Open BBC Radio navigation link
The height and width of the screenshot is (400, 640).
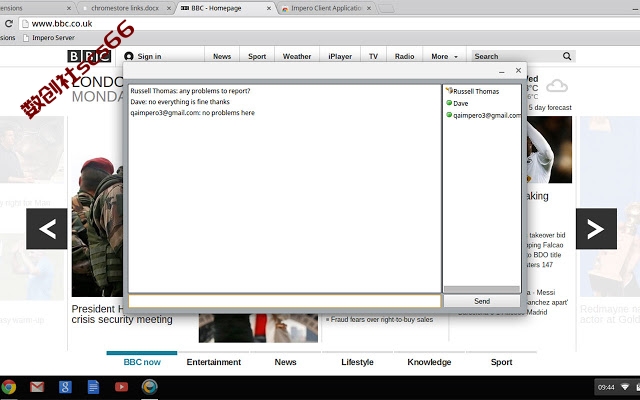tap(404, 56)
